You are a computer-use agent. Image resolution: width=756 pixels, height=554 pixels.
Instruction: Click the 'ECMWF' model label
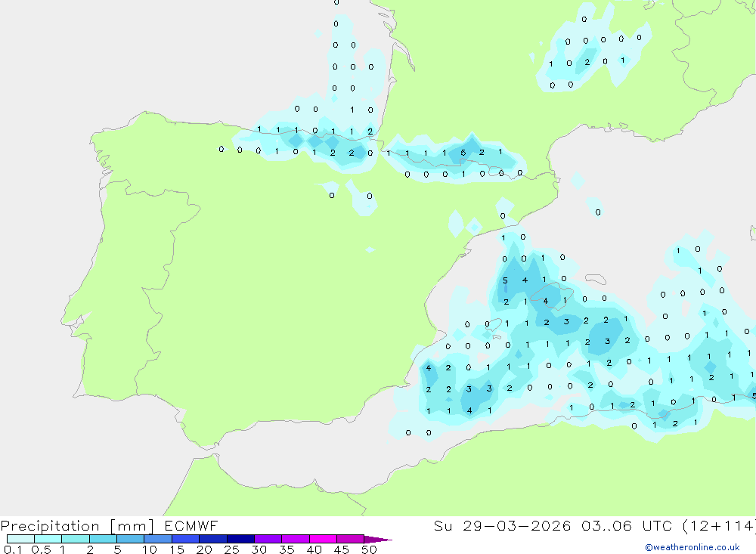pos(191,525)
